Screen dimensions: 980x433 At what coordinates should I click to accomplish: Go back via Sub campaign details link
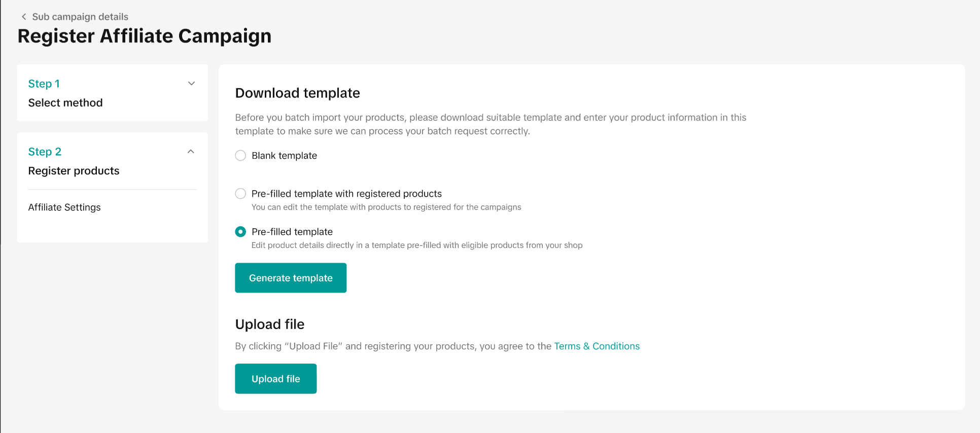pyautogui.click(x=80, y=17)
